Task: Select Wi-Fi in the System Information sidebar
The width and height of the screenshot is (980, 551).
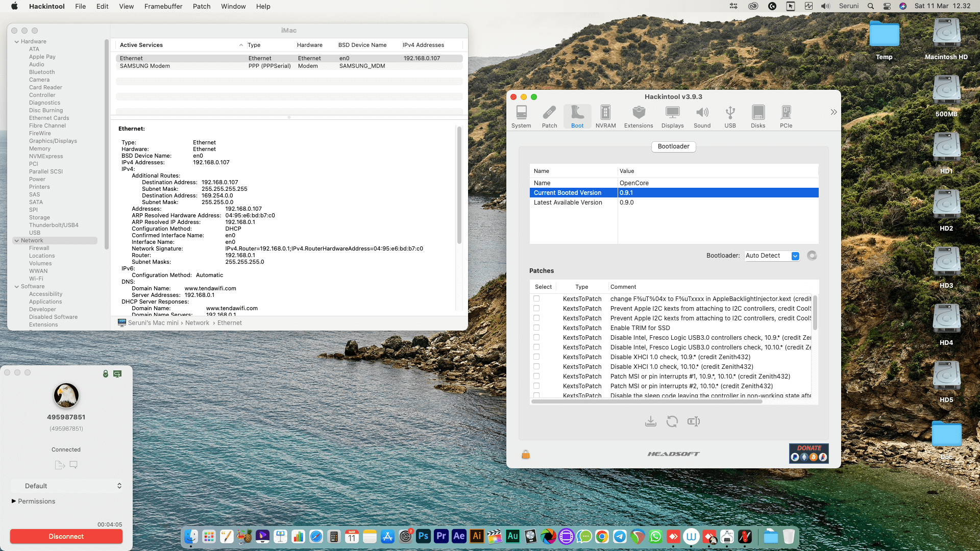Action: [36, 279]
